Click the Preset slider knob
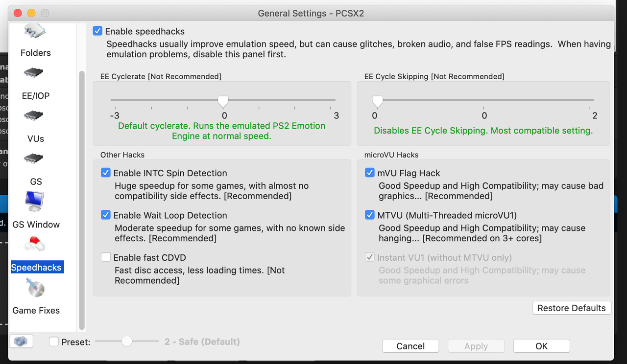 coord(127,341)
